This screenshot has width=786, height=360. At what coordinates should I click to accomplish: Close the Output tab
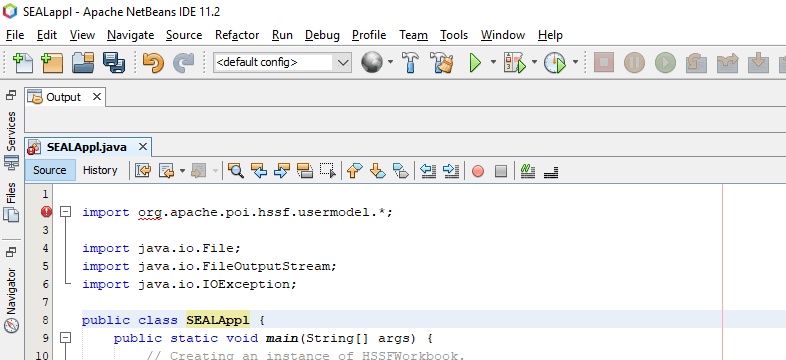pyautogui.click(x=97, y=97)
